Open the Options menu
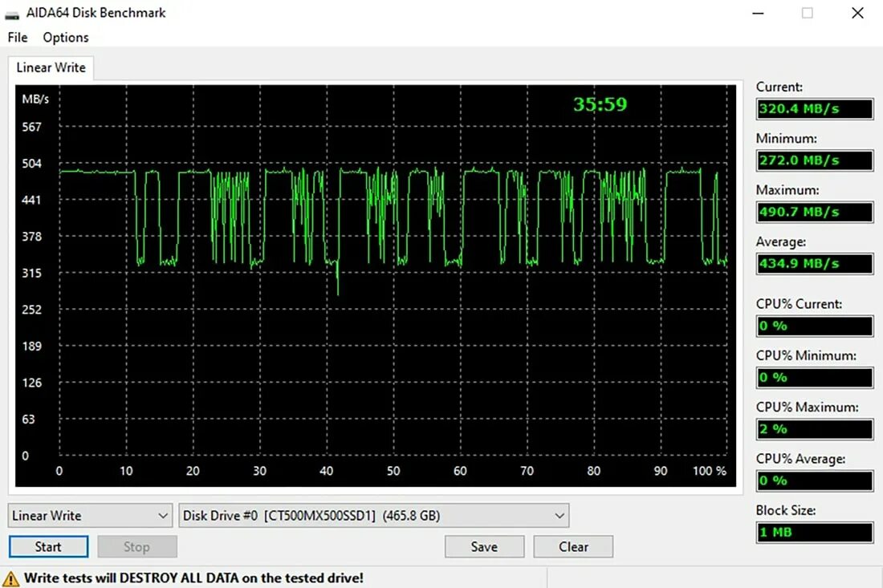 (65, 38)
